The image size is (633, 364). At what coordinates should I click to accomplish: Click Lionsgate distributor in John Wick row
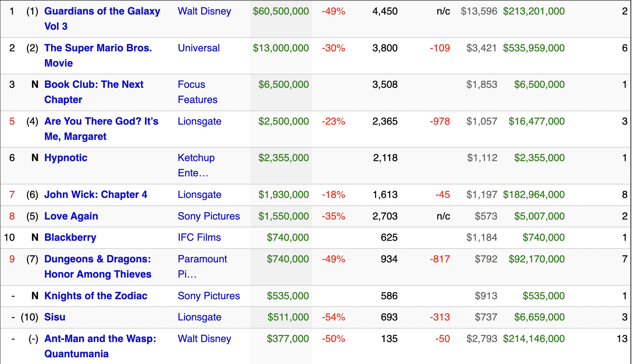(x=200, y=195)
